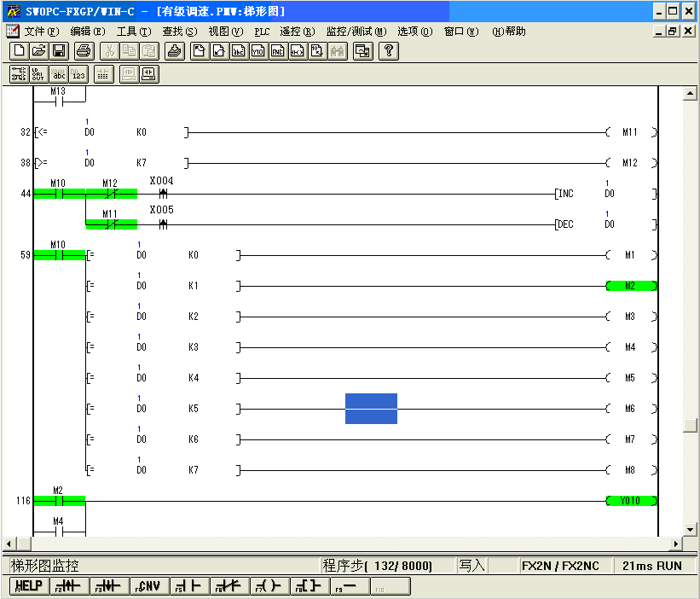
Task: Open the PLC menu
Action: coord(262,32)
